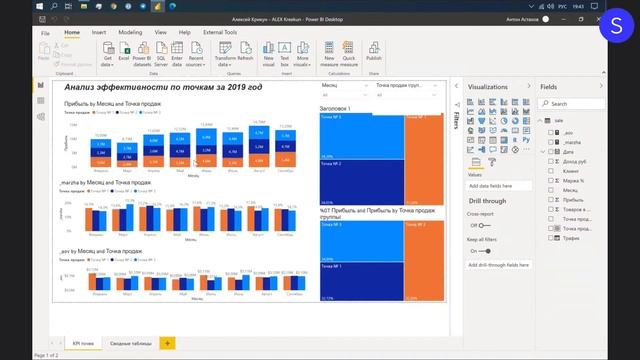Viewport: 640px width, 360px height.
Task: Select the donut chart visualization
Action: [515, 121]
